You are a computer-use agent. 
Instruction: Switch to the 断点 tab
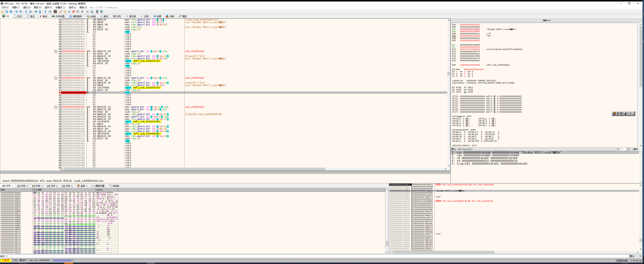[x=43, y=16]
